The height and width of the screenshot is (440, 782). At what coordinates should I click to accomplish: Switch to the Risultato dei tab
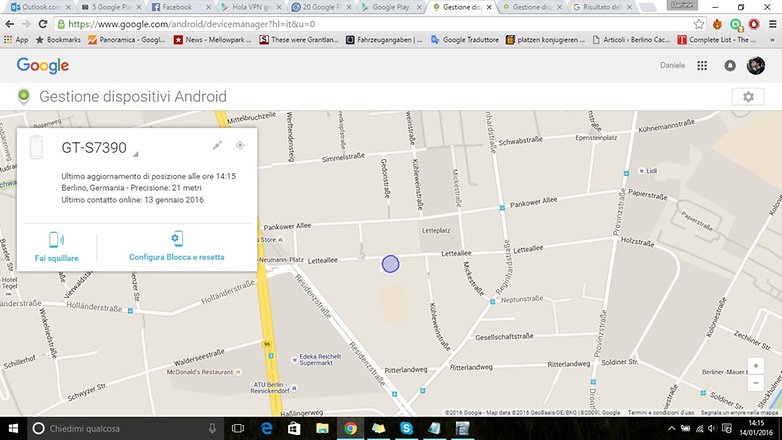point(601,7)
